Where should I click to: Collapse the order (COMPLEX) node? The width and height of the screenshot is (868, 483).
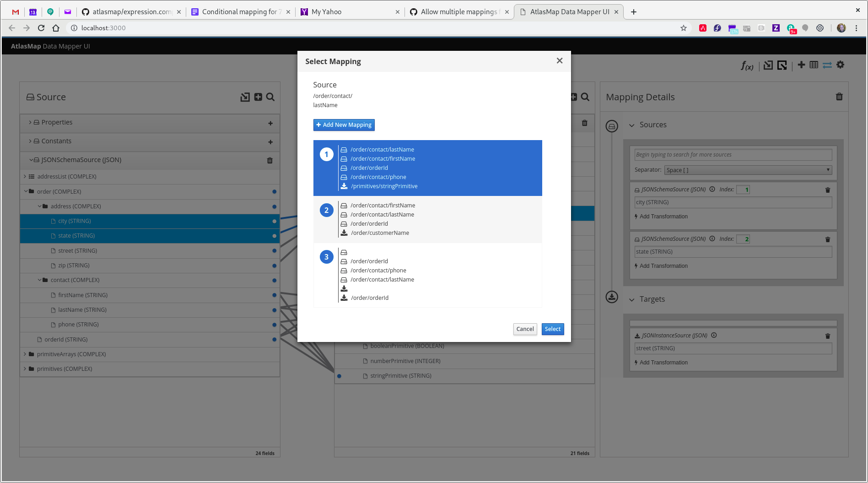coord(26,191)
